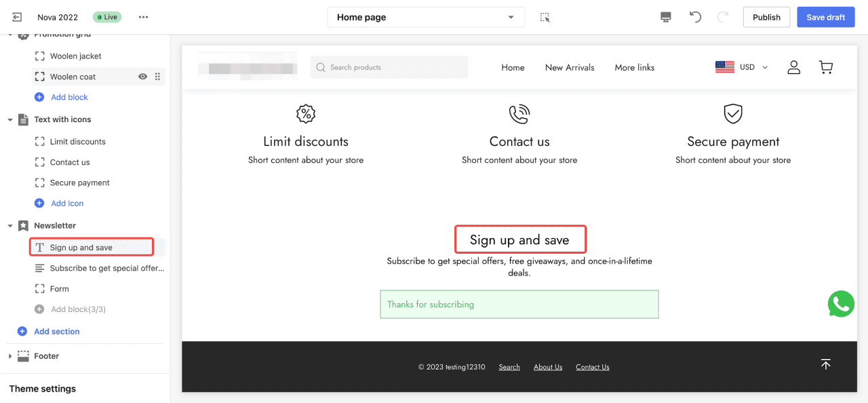Click the Add section link

57,331
